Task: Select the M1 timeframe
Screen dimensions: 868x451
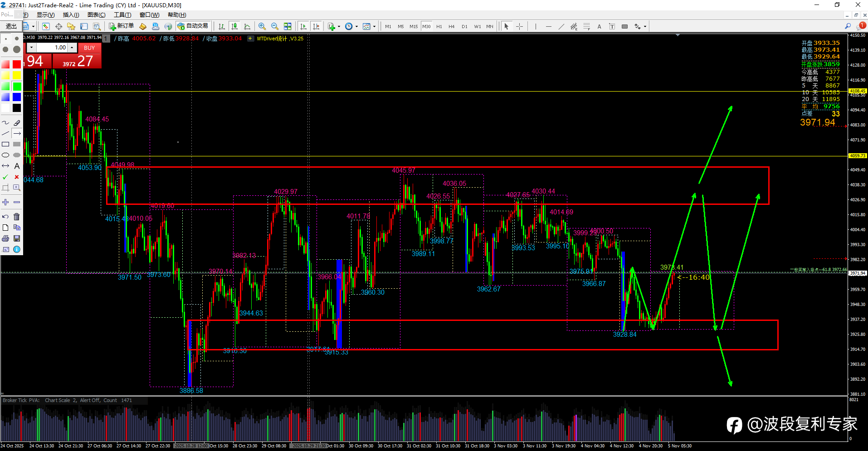Action: [388, 26]
